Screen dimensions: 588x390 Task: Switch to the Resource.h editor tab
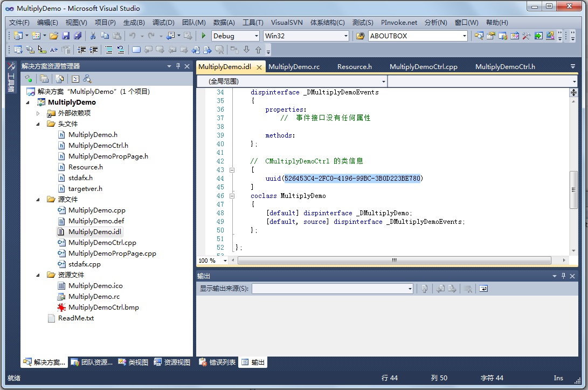(x=355, y=67)
